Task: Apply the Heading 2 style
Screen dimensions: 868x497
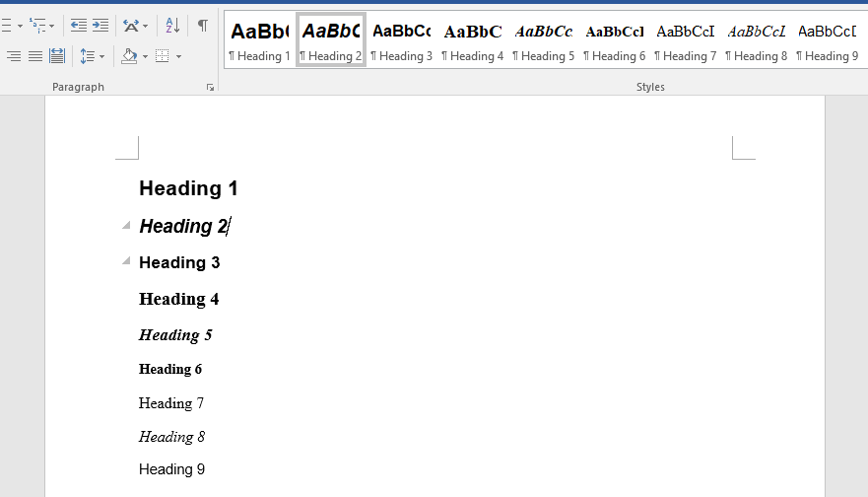Action: pyautogui.click(x=331, y=39)
